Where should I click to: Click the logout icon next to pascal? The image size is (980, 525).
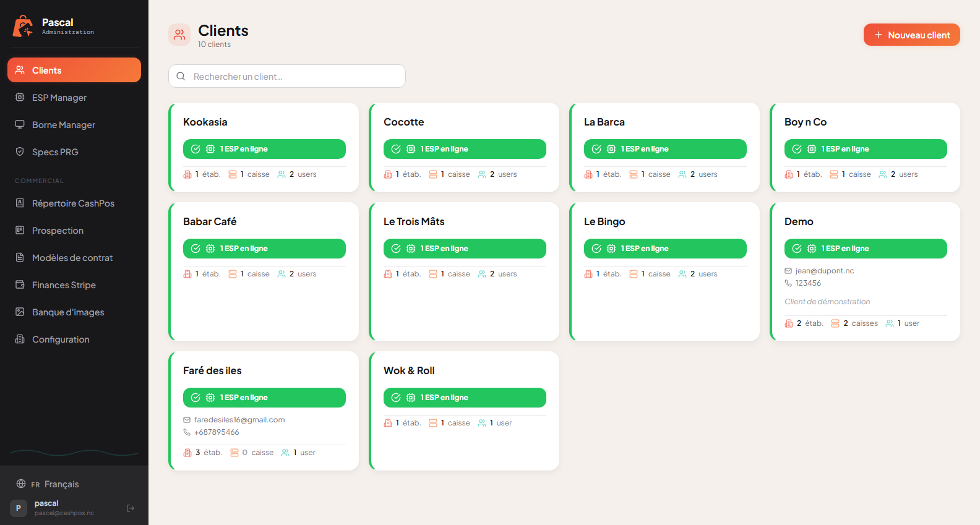tap(131, 508)
